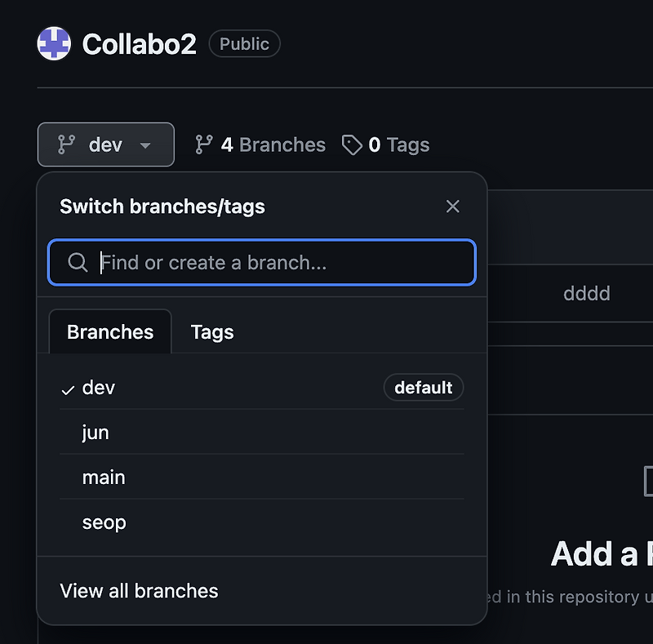Switch to the jun branch
The height and width of the screenshot is (644, 653).
point(96,433)
